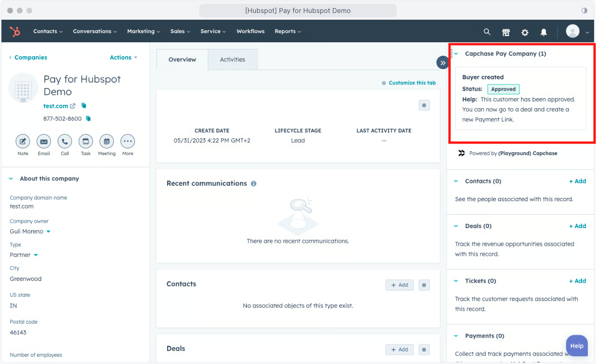Open the Sales navigation menu
Viewport: 596px width, 364px height.
pyautogui.click(x=180, y=32)
